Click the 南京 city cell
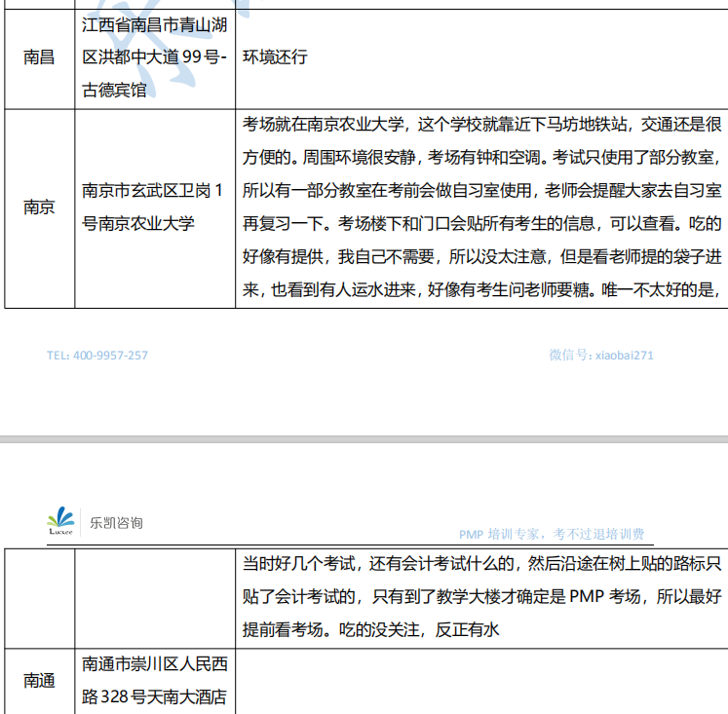728x714 pixels. [39, 207]
